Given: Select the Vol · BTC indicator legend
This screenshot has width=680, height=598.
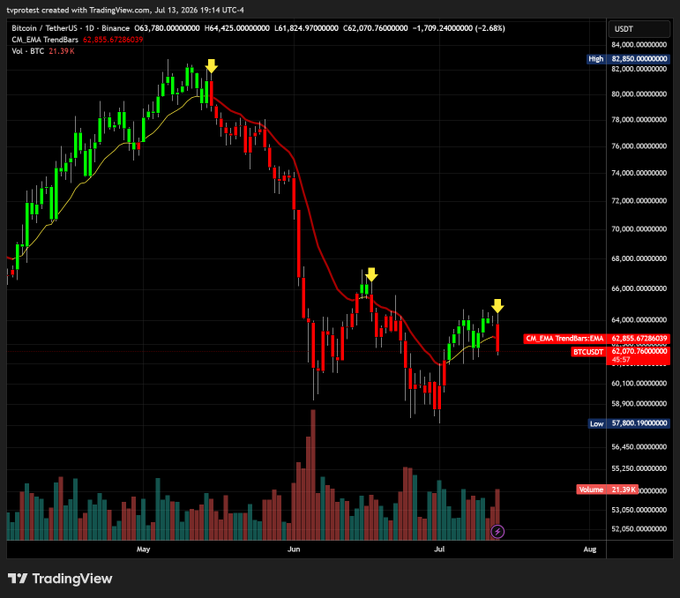Looking at the screenshot, I should pos(28,51).
